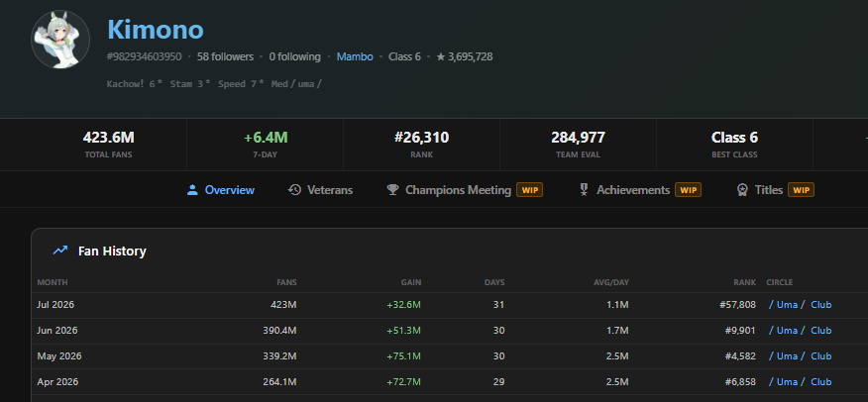Click the +51.3M gain value
The height and width of the screenshot is (402, 868).
point(403,331)
